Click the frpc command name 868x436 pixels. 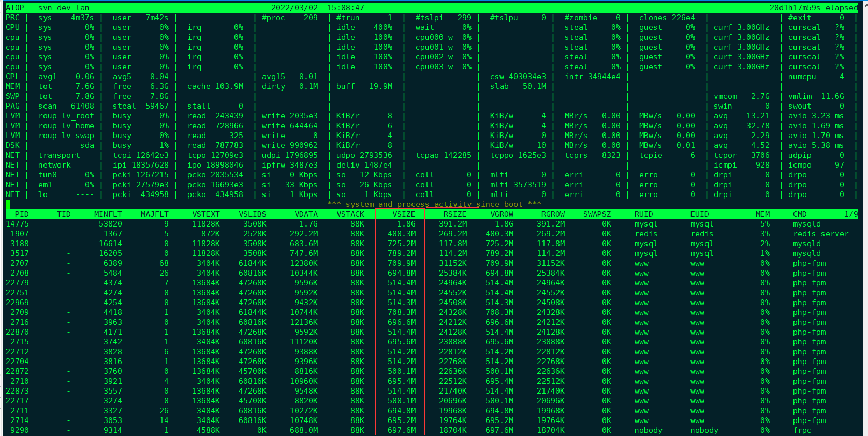point(802,430)
